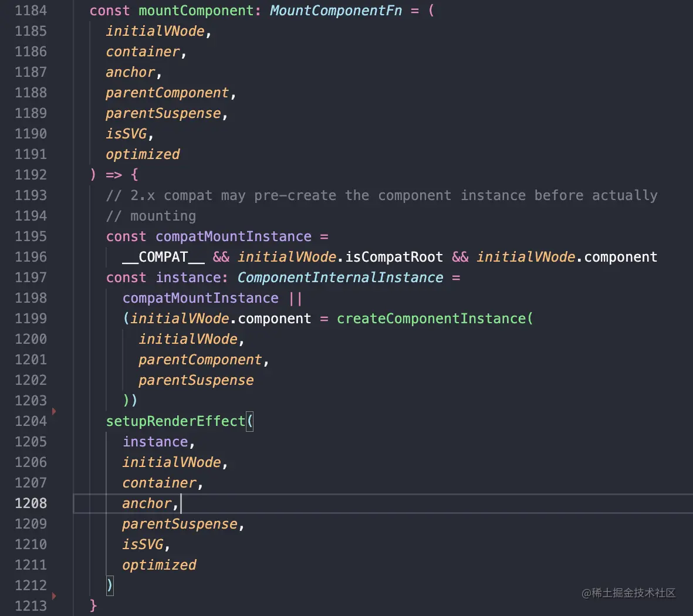Click optimized parameter on line 1191
The height and width of the screenshot is (616, 693).
tap(143, 154)
